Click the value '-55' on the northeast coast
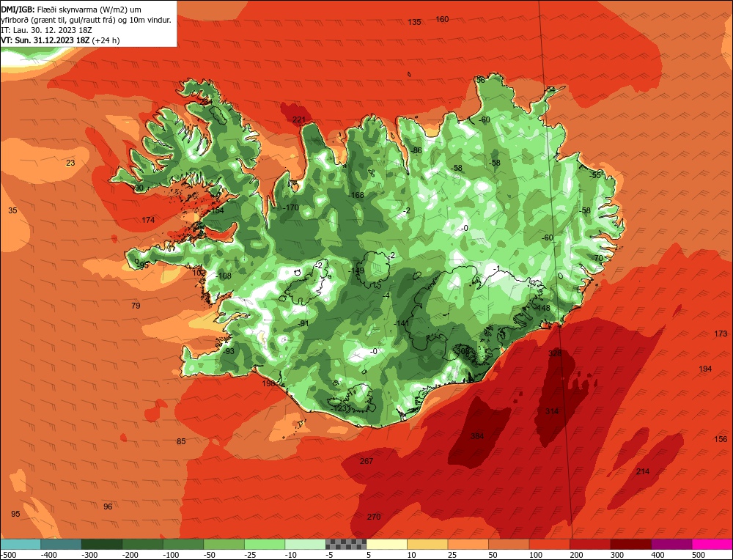 595,175
